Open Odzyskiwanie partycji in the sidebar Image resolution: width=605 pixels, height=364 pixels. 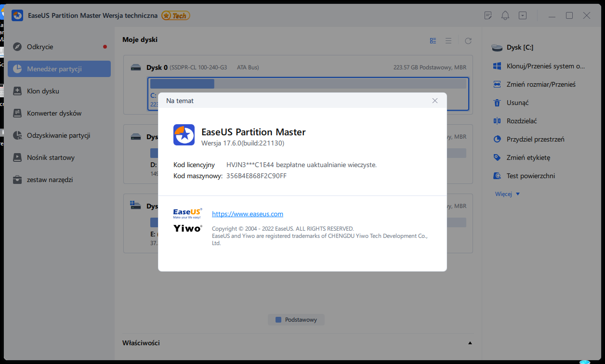pyautogui.click(x=59, y=135)
